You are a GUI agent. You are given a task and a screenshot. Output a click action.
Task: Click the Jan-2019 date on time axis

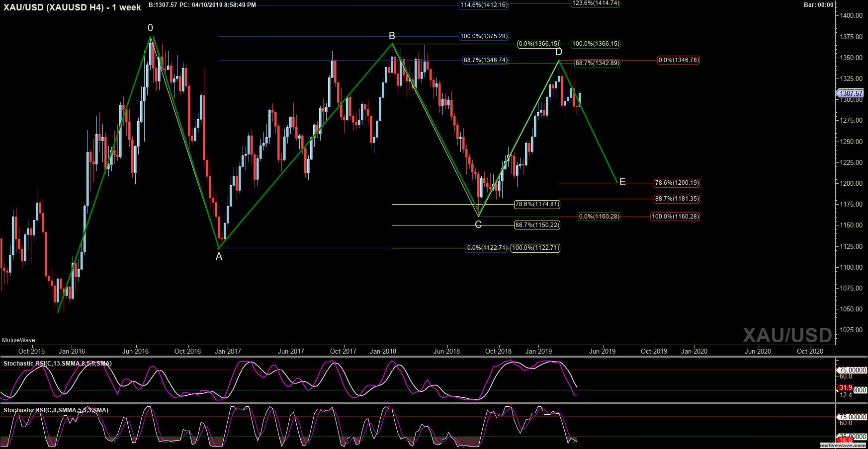[538, 351]
